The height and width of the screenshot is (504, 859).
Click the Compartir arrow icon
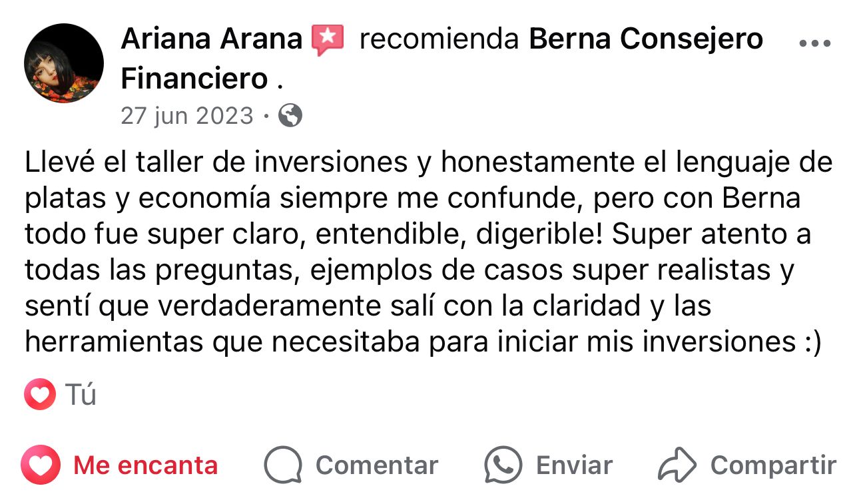(677, 465)
